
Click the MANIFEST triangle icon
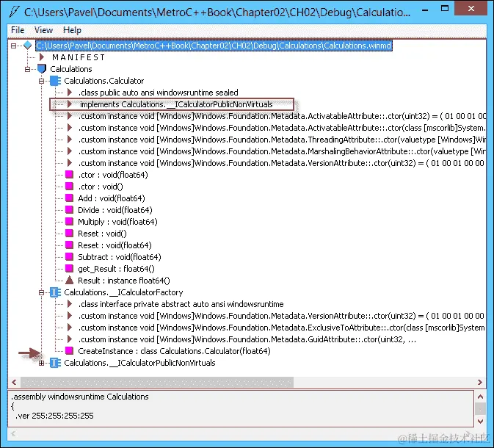coord(42,57)
